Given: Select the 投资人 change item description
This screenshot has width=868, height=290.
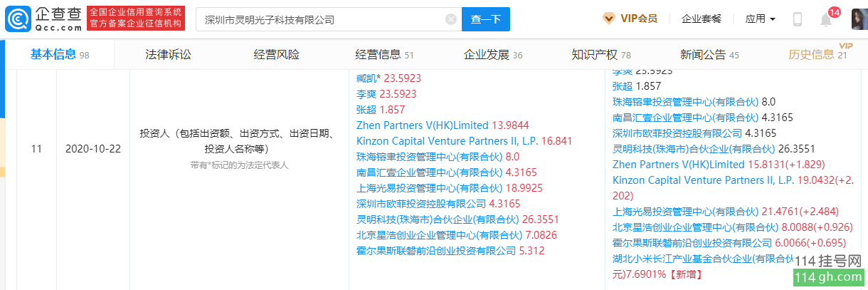Looking at the screenshot, I should [239, 141].
